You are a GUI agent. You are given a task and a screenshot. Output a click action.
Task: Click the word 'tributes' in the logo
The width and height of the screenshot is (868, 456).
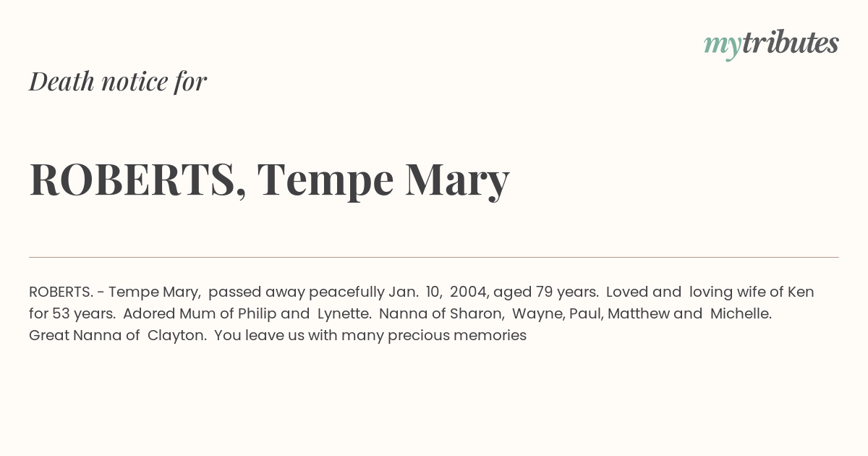[x=791, y=43]
